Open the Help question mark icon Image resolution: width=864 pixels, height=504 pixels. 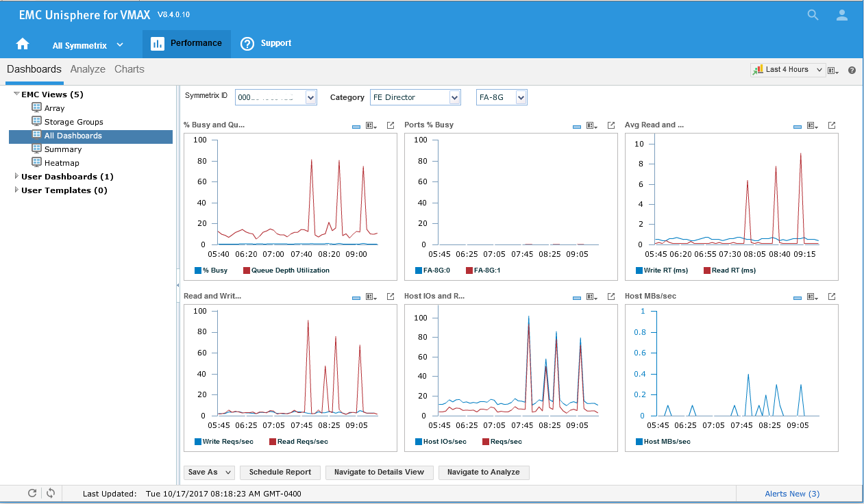[852, 69]
